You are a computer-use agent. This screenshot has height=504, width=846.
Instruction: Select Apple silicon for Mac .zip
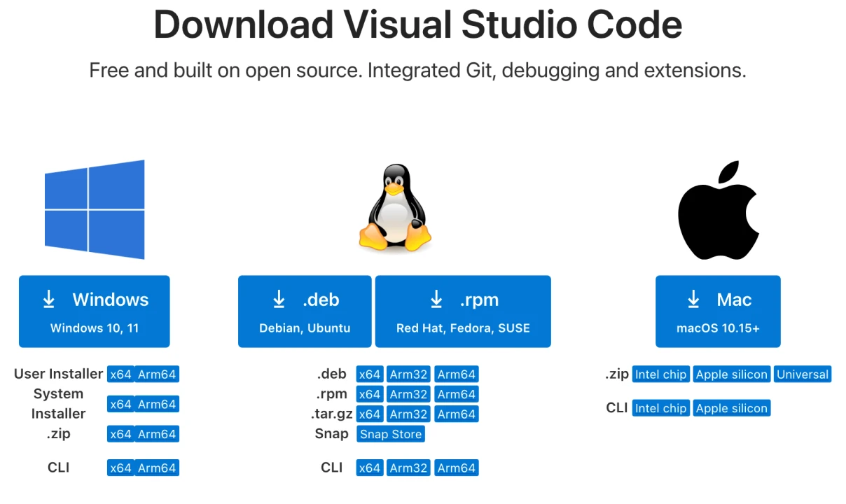coord(732,374)
